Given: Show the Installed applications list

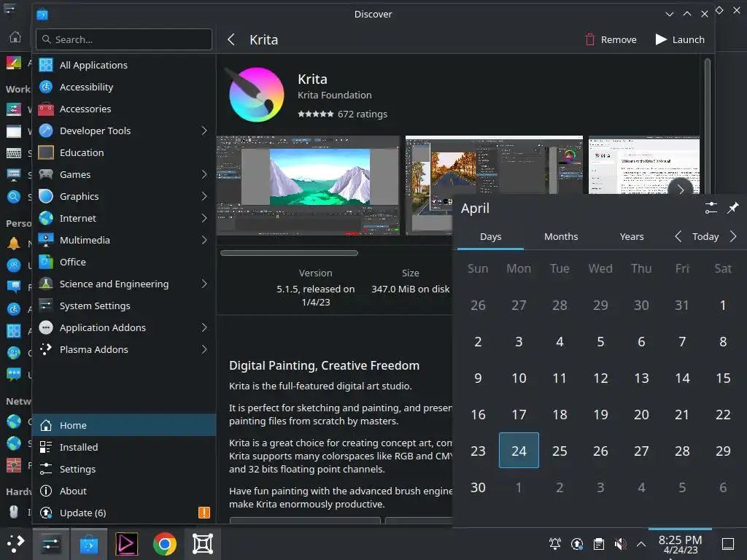Looking at the screenshot, I should tap(124, 447).
